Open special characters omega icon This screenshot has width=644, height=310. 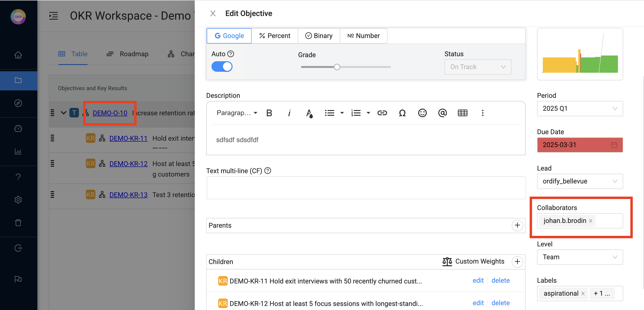pos(402,113)
